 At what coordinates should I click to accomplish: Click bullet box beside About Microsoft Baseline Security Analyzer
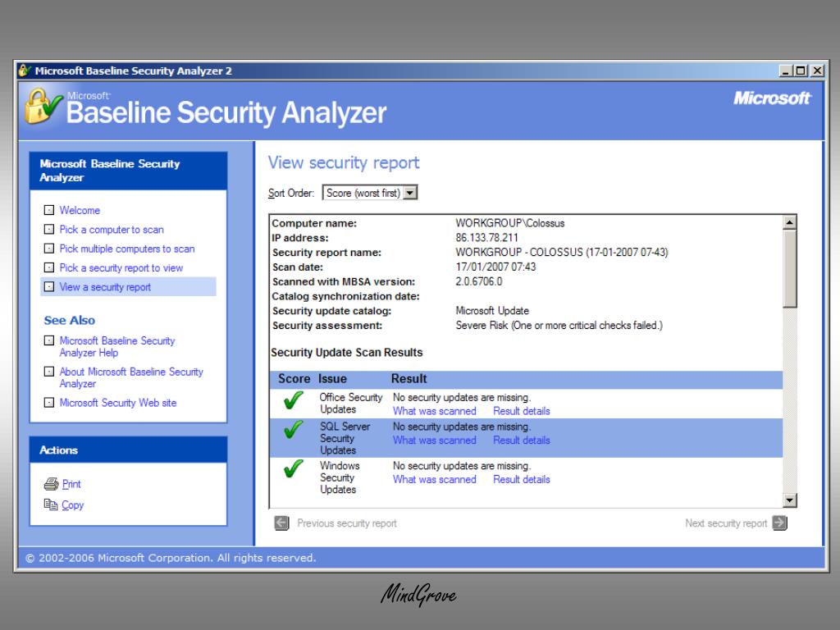(x=48, y=372)
